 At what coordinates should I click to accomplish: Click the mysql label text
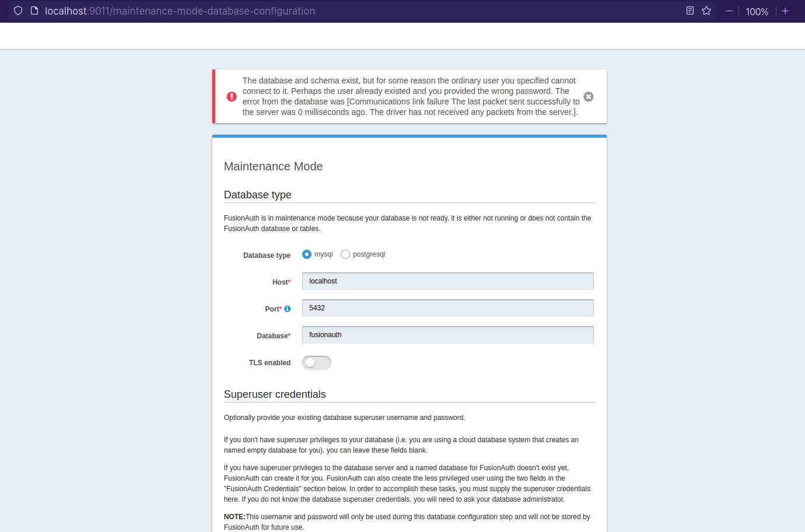click(x=324, y=254)
